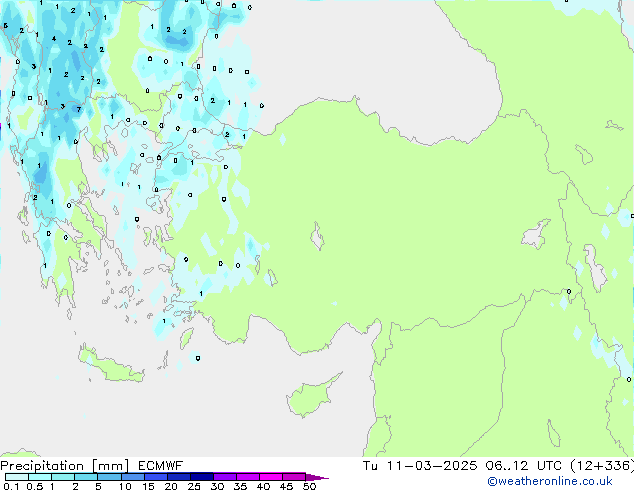Click the '(12+336)' forecast offset text
This screenshot has width=634, height=490.
pos(602,466)
